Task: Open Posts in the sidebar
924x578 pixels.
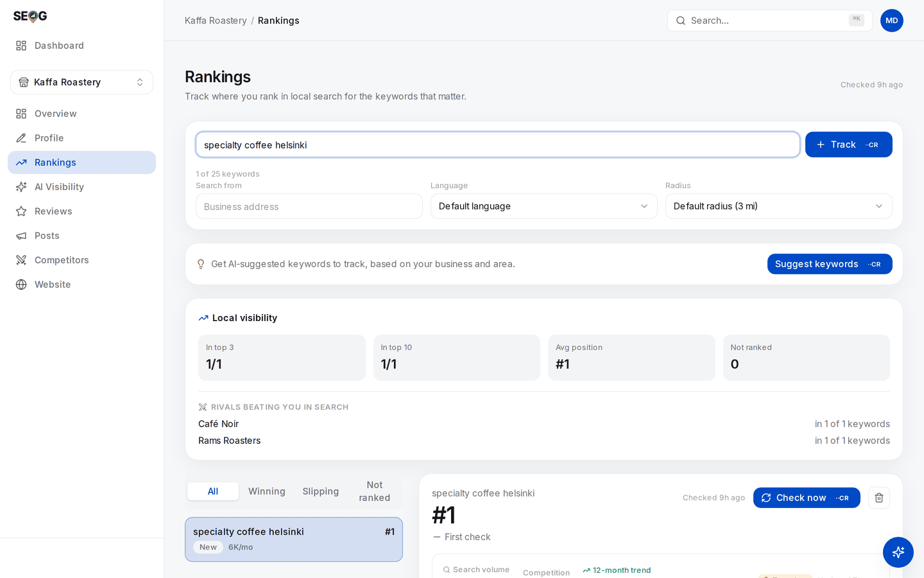Action: point(81,236)
